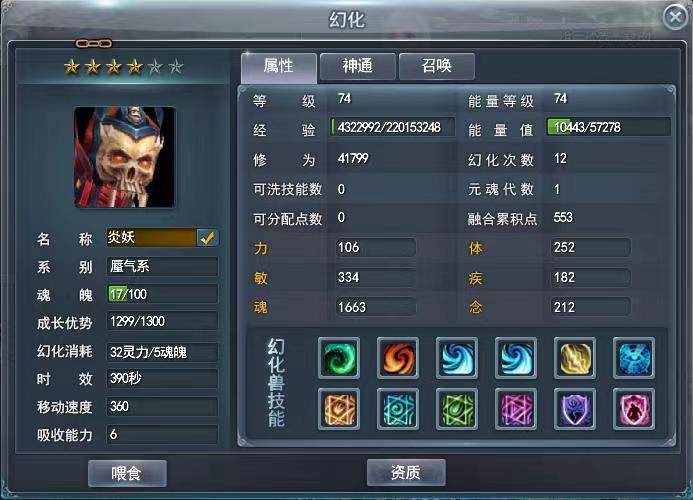Click the 喂食 button
This screenshot has width=693, height=500.
coord(127,473)
